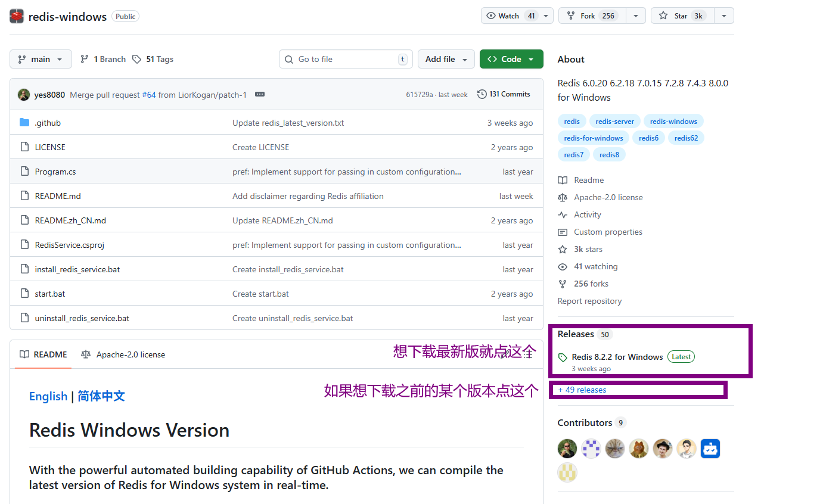Open the Releases heading link
Screen dimensions: 823x504
(x=576, y=334)
